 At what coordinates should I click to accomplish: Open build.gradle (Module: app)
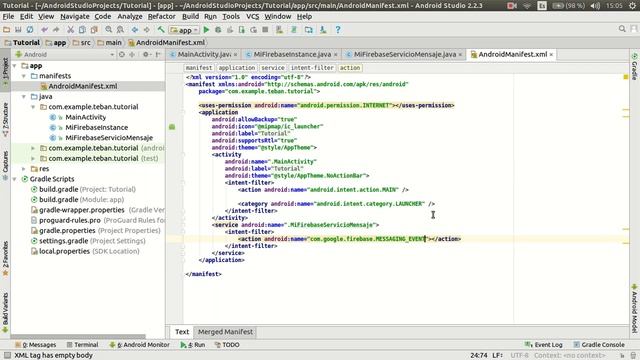coord(82,200)
